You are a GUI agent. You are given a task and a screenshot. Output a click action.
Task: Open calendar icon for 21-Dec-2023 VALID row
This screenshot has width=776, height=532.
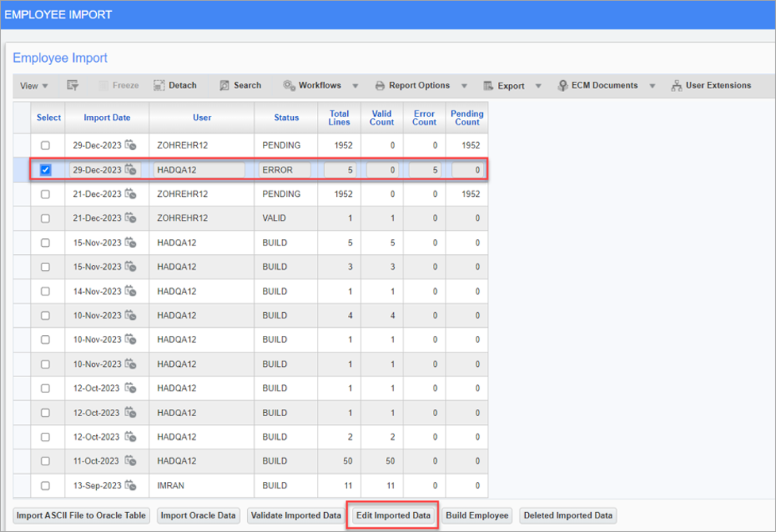130,218
